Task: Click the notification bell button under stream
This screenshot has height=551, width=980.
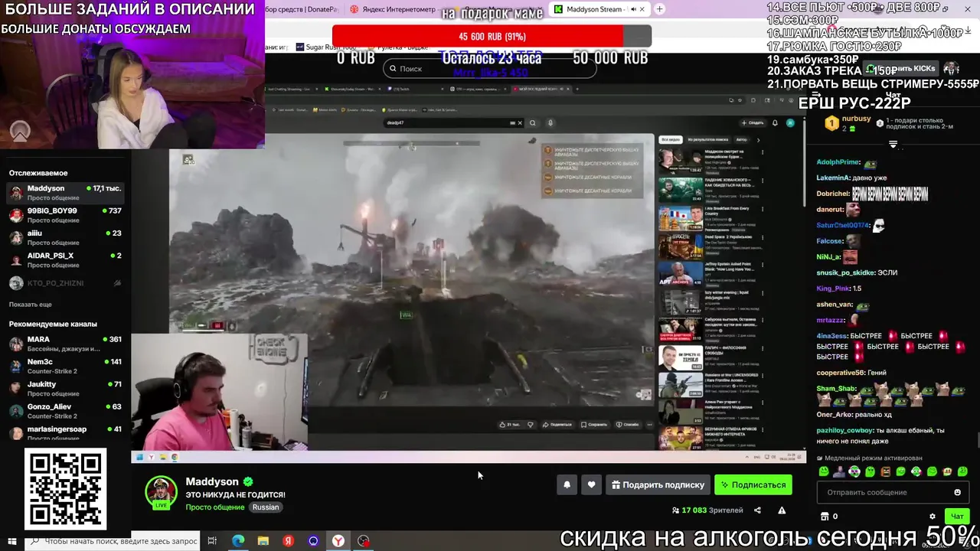Action: 567,484
